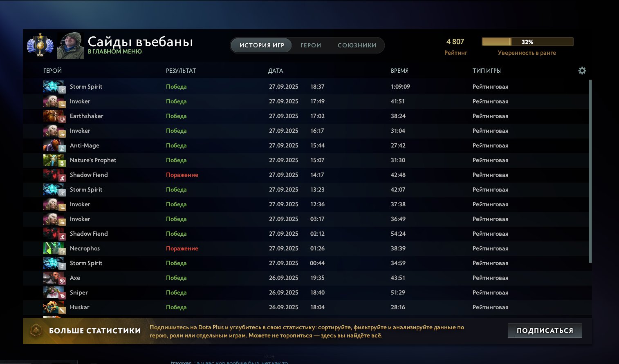Switch to the ГЕРОИ tab
The height and width of the screenshot is (364, 619).
[311, 45]
